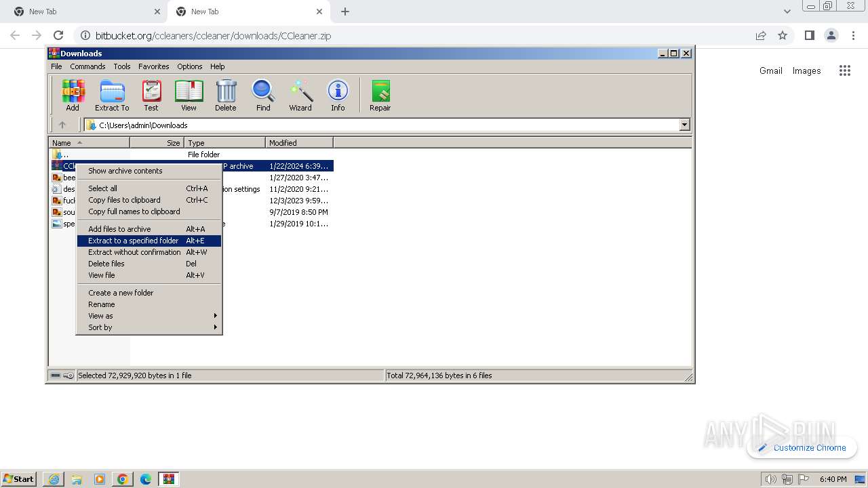
Task: Choose Copy full names to clipboard
Action: [149, 211]
